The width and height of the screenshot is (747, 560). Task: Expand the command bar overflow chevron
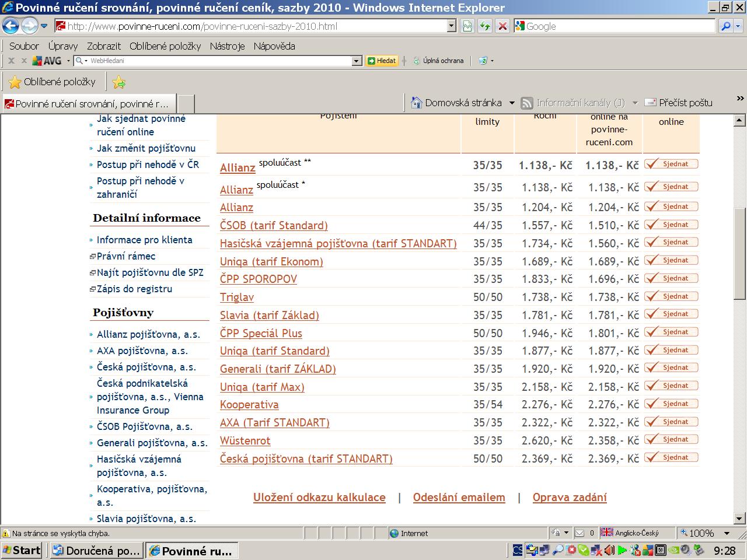tap(741, 99)
